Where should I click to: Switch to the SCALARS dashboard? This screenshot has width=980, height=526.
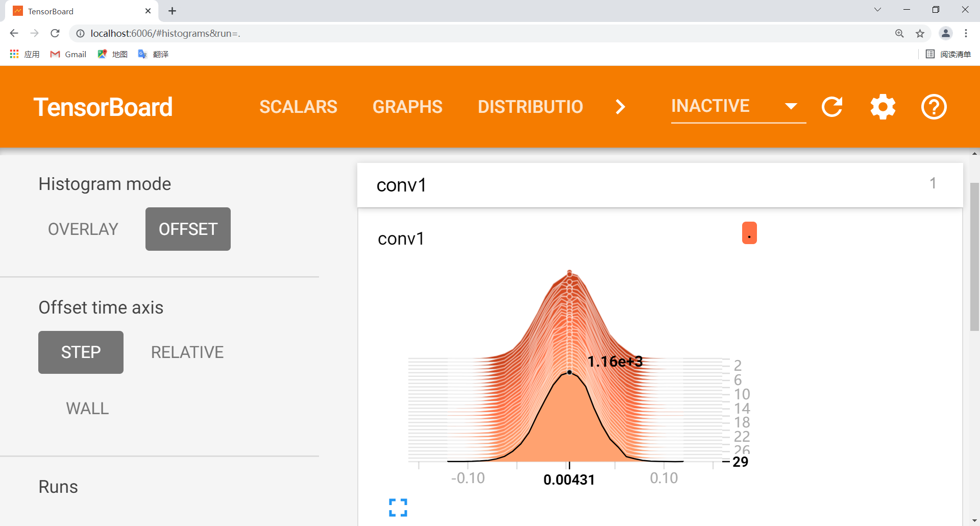(298, 107)
